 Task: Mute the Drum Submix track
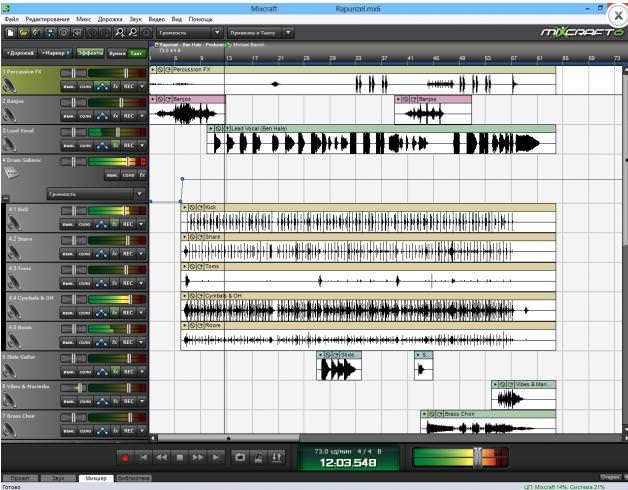[112, 175]
